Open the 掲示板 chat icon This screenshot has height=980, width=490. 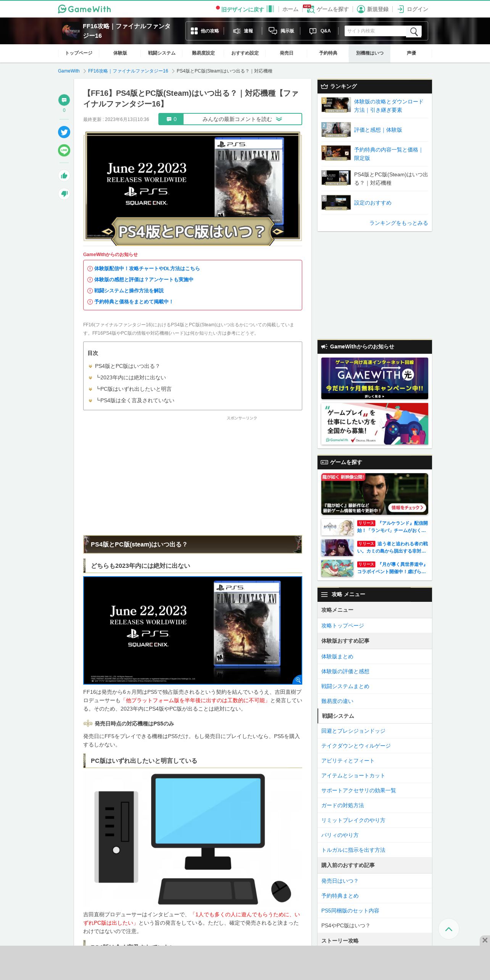(272, 31)
